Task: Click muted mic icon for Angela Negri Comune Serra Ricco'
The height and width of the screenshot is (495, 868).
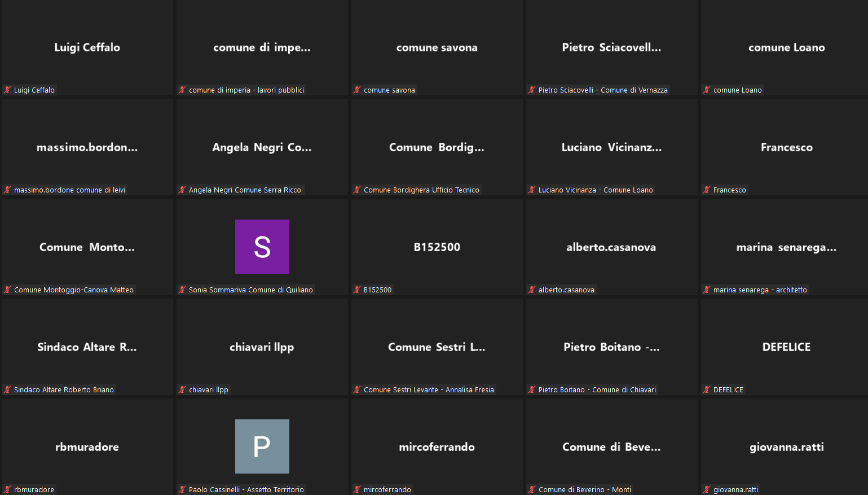Action: tap(182, 190)
